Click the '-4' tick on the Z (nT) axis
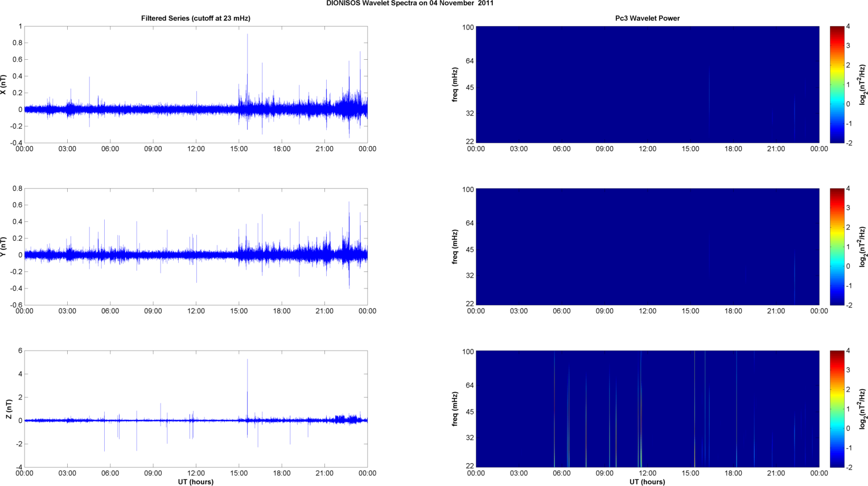The height and width of the screenshot is (486, 868). [19, 467]
